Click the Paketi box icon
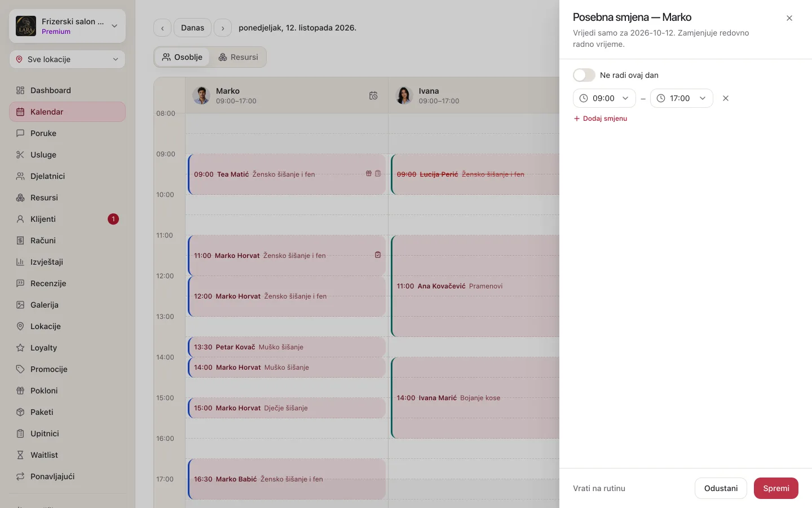This screenshot has width=812, height=508. (x=20, y=412)
